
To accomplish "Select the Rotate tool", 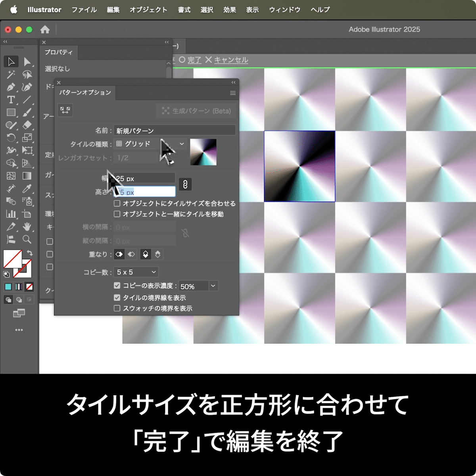I will tap(12, 137).
